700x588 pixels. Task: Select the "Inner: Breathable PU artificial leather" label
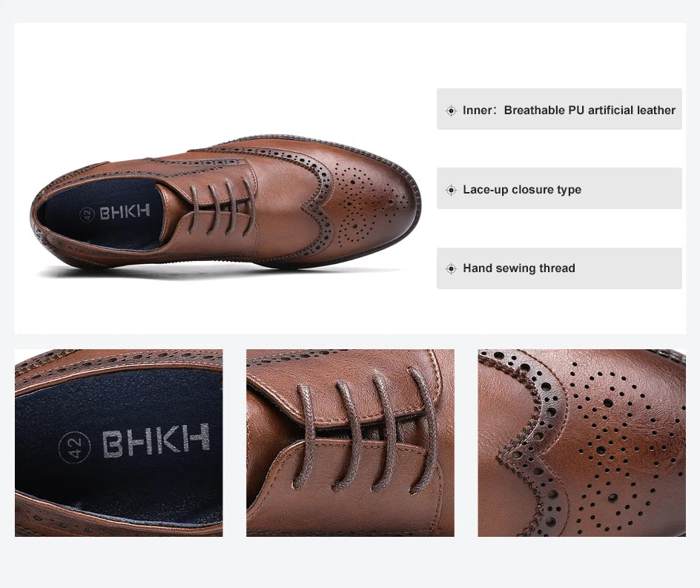coord(569,110)
